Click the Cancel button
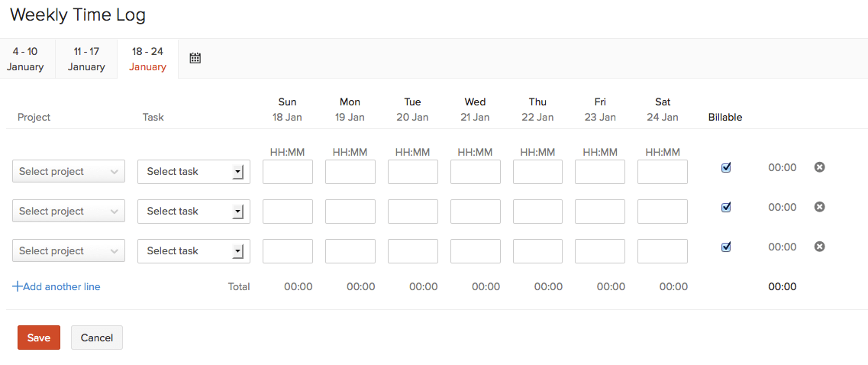This screenshot has height=365, width=868. [97, 338]
